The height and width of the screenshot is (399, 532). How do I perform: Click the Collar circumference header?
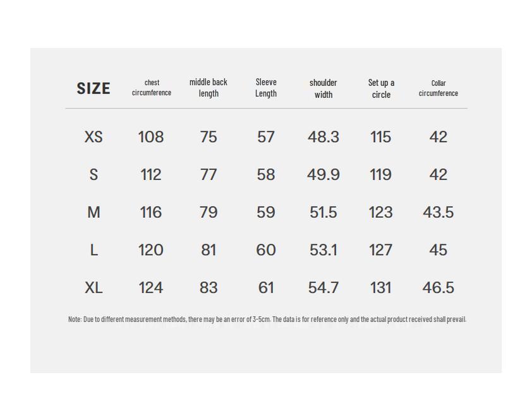pos(438,88)
